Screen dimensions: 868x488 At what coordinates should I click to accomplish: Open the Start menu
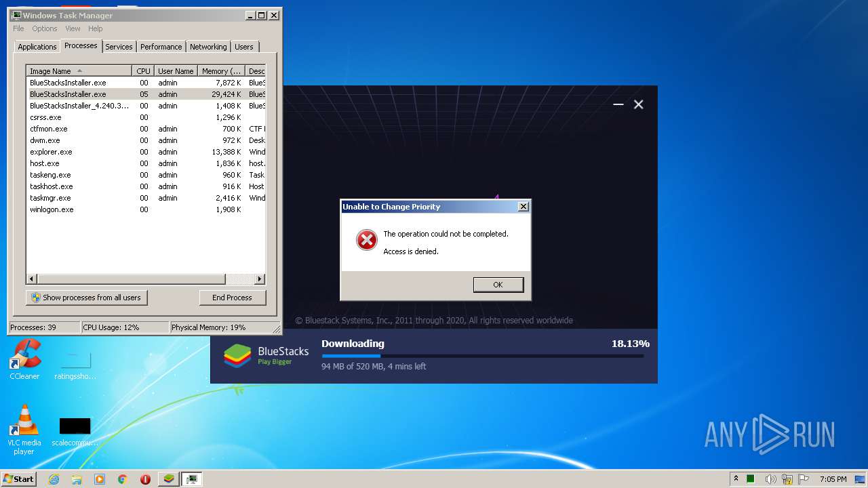(19, 479)
